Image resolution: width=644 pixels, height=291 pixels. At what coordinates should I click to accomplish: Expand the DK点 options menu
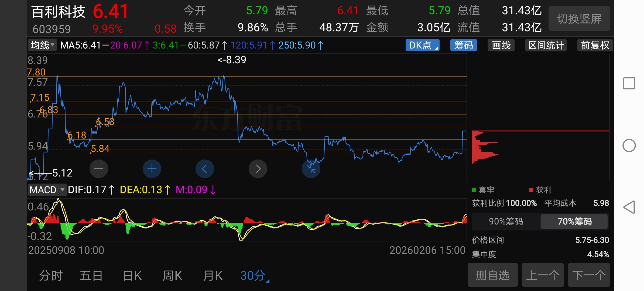click(422, 45)
